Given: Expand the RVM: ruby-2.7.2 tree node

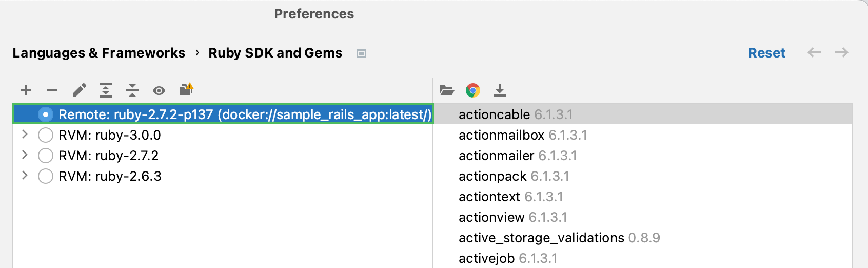Looking at the screenshot, I should (25, 155).
